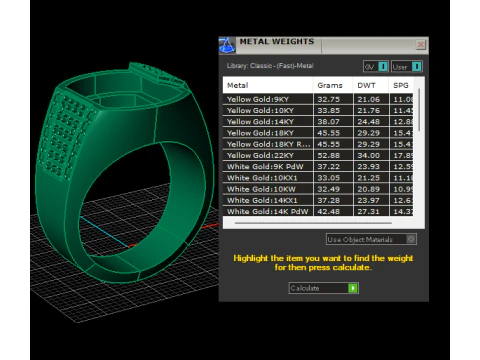Select the White Gold:9K PdW row
Screen dimensions: 480x360
click(x=318, y=167)
